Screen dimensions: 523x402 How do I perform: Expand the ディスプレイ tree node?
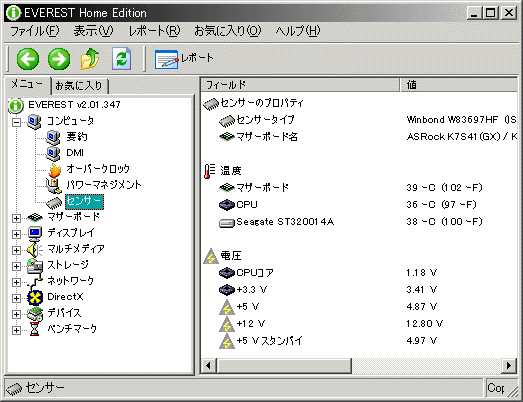tap(16, 234)
